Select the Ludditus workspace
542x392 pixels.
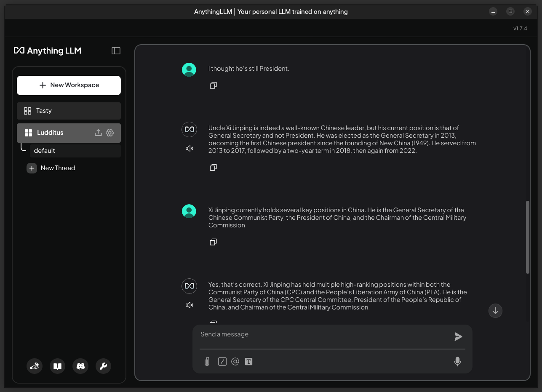55,133
